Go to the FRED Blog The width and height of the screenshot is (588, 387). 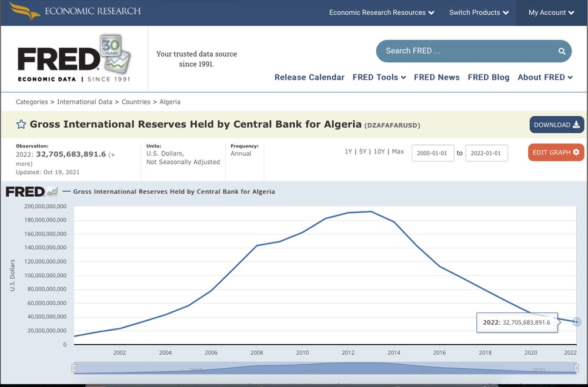coord(488,77)
